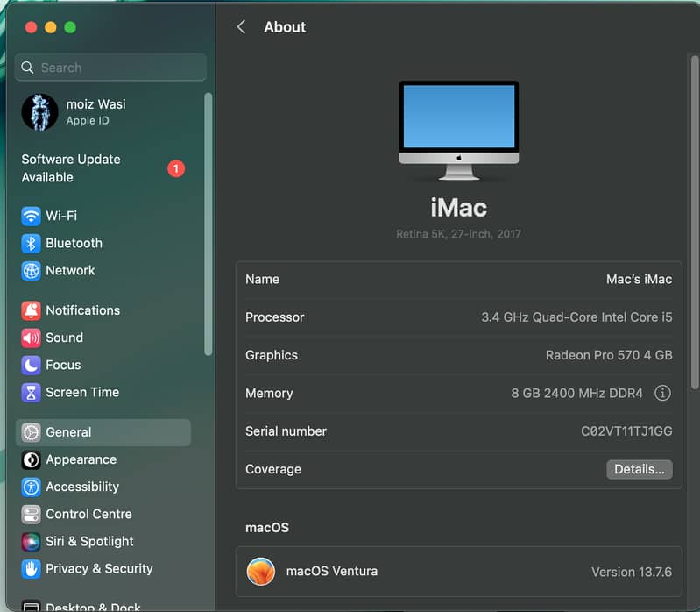The image size is (700, 612).
Task: Click the sidebar scrollbar
Action: click(x=208, y=224)
